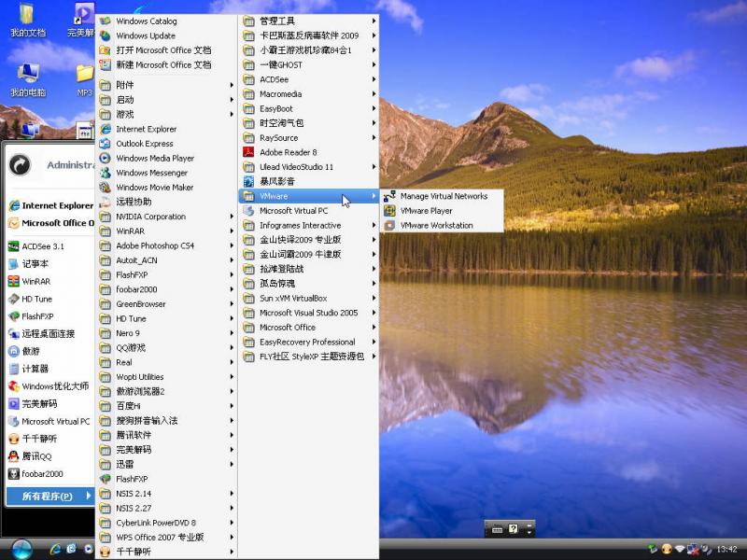747x560 pixels.
Task: Click the Administrator user picture
Action: click(20, 165)
